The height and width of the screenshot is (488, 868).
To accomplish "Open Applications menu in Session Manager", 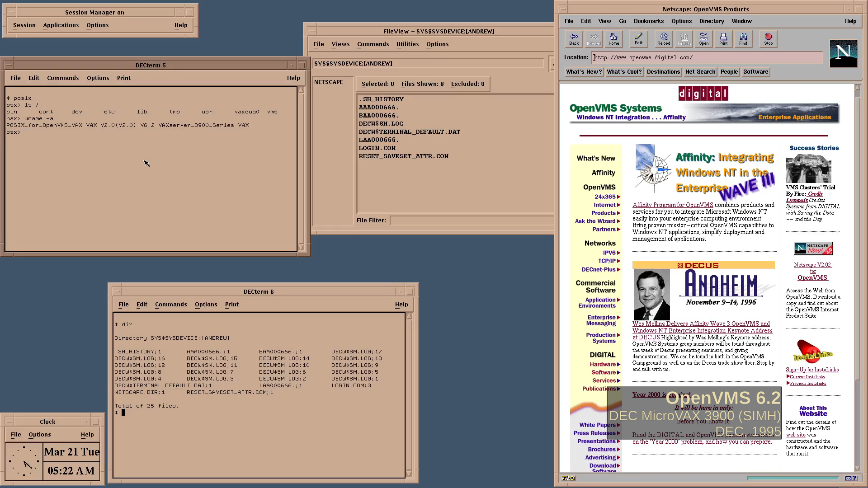I will click(x=61, y=25).
